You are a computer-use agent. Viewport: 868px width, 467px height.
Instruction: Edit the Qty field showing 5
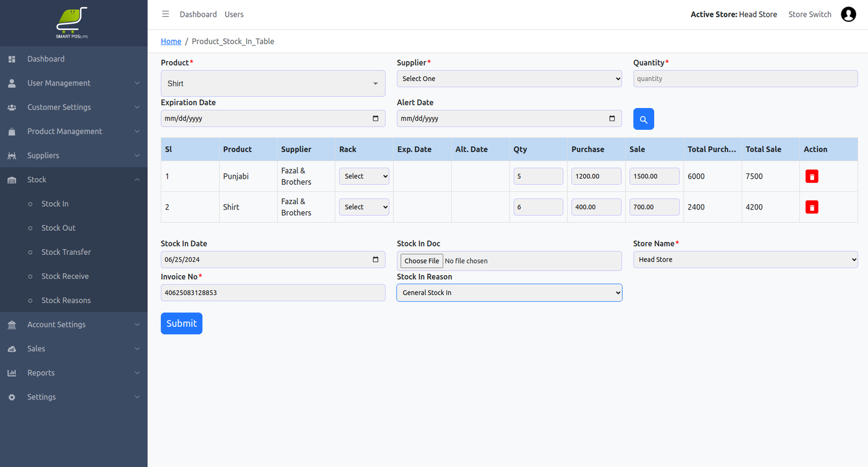click(x=538, y=176)
